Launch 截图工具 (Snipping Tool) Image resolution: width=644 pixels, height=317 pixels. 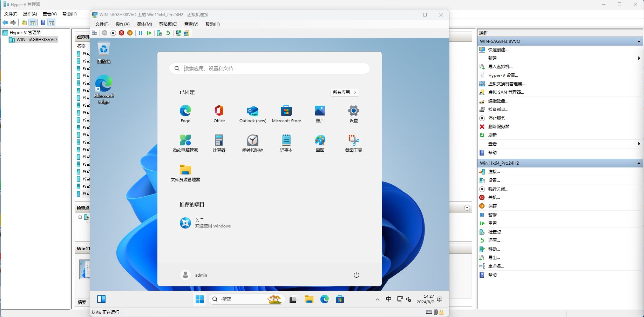pyautogui.click(x=354, y=143)
